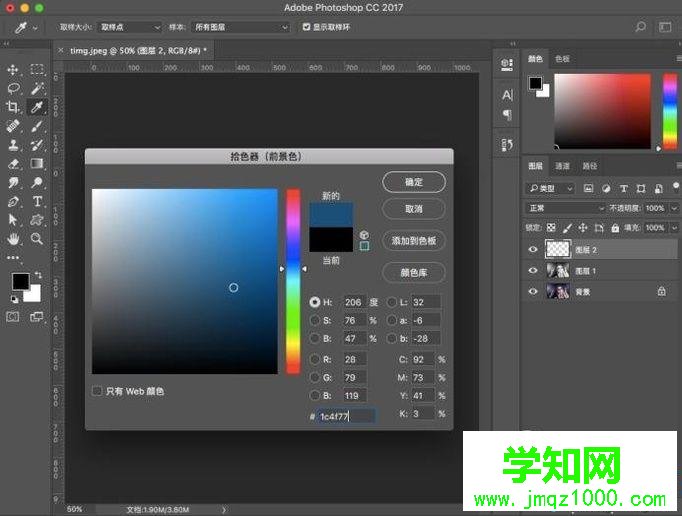Open the sample layers dropdown 所有图层
Viewport: 682px width, 516px height.
pos(241,27)
